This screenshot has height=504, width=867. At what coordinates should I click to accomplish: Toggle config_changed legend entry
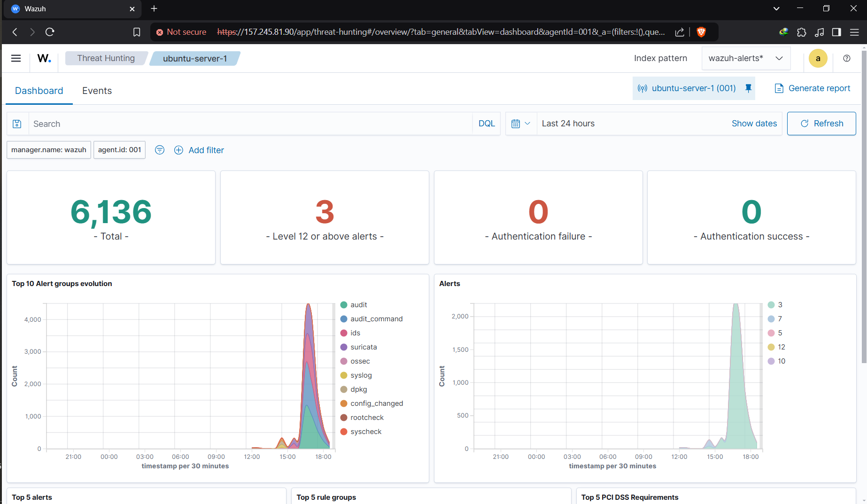tap(372, 403)
